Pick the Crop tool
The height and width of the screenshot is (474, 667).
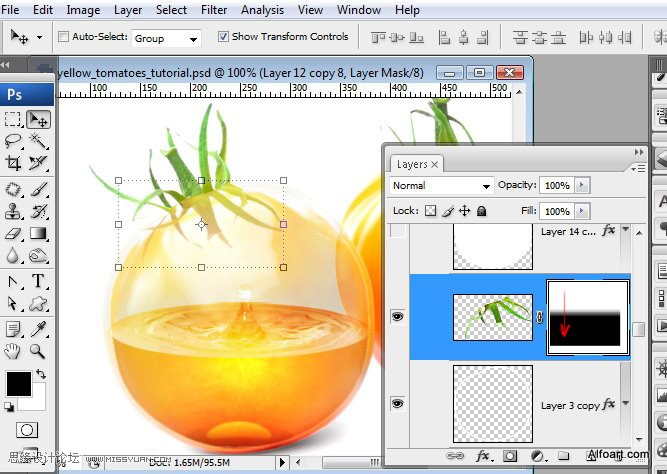(x=13, y=164)
